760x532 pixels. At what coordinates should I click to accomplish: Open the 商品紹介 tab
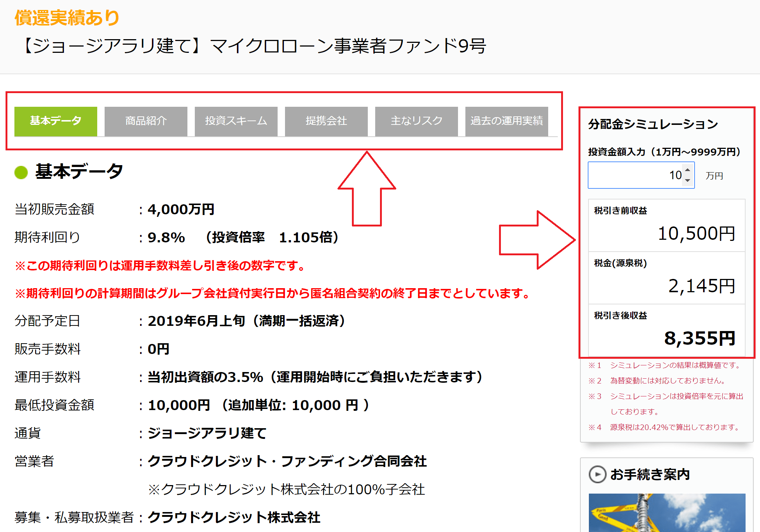[146, 121]
